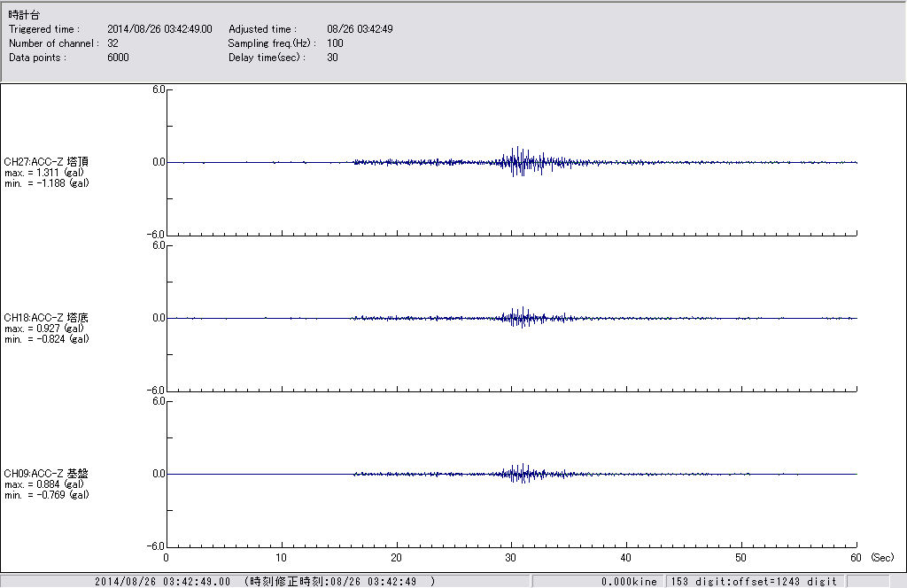907x588 pixels.
Task: Click the CH27:ACC-Z 塔頂 channel label
Action: click(x=46, y=161)
